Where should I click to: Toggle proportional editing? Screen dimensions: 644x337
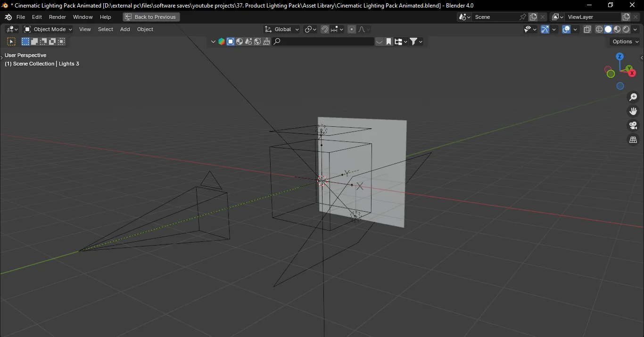(352, 29)
